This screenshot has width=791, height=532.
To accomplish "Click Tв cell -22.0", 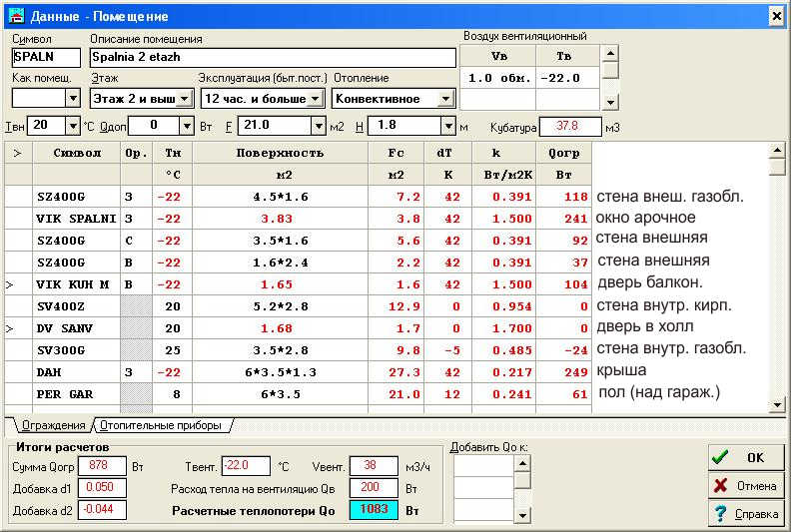I will point(568,78).
